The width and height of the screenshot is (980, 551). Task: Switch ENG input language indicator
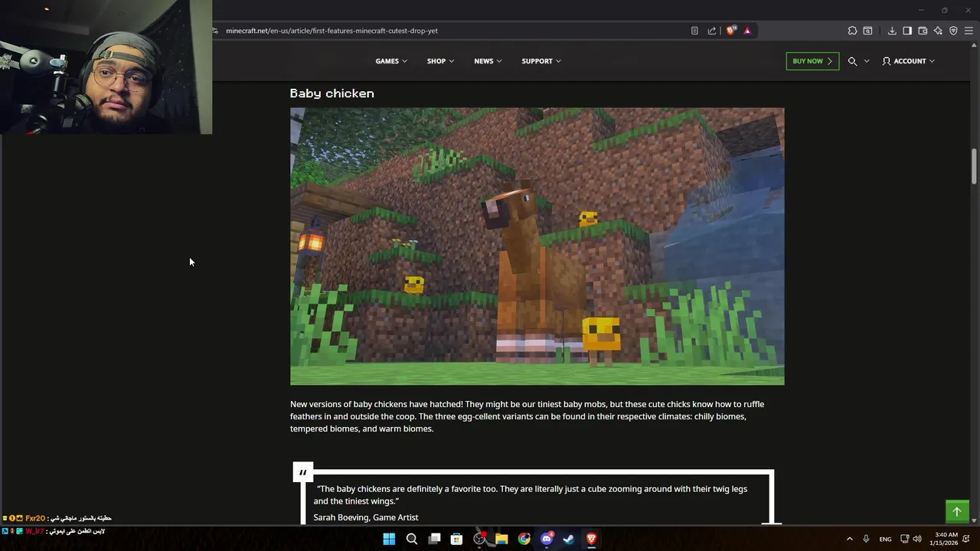(885, 539)
